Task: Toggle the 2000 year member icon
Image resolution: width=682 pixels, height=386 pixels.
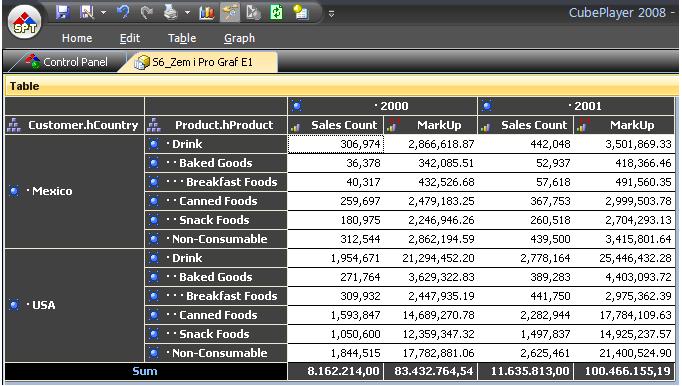Action: 297,106
